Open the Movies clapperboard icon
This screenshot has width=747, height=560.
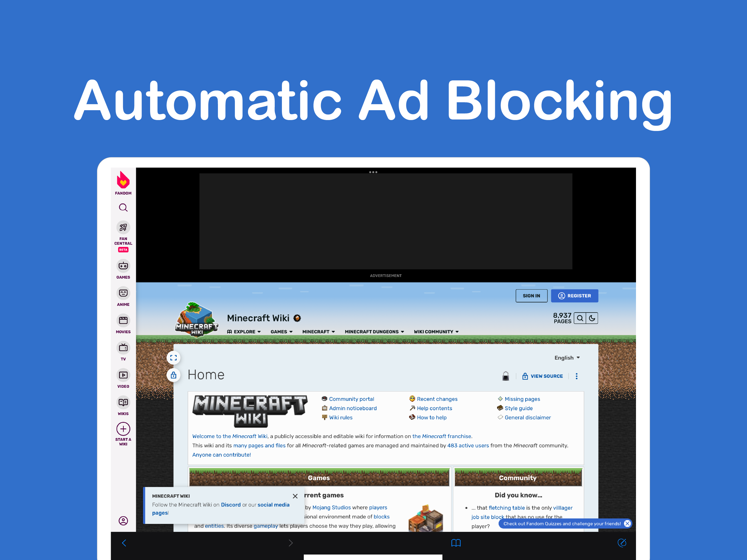123,320
